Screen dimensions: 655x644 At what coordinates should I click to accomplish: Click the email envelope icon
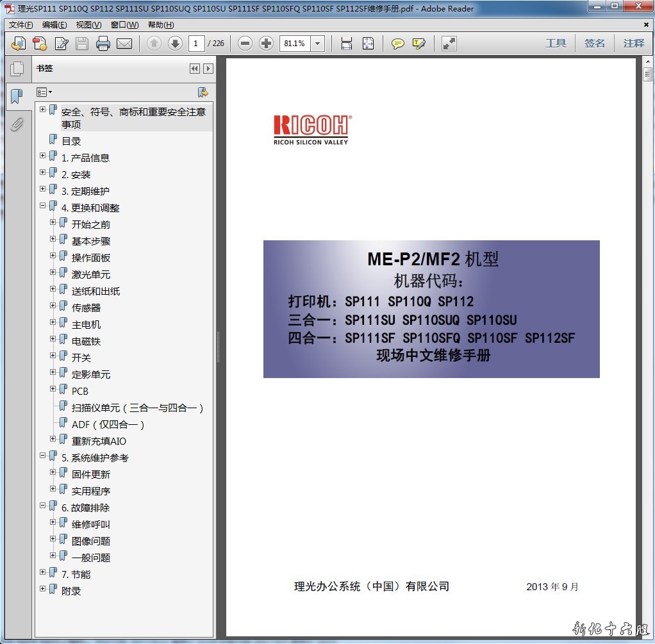(x=124, y=44)
